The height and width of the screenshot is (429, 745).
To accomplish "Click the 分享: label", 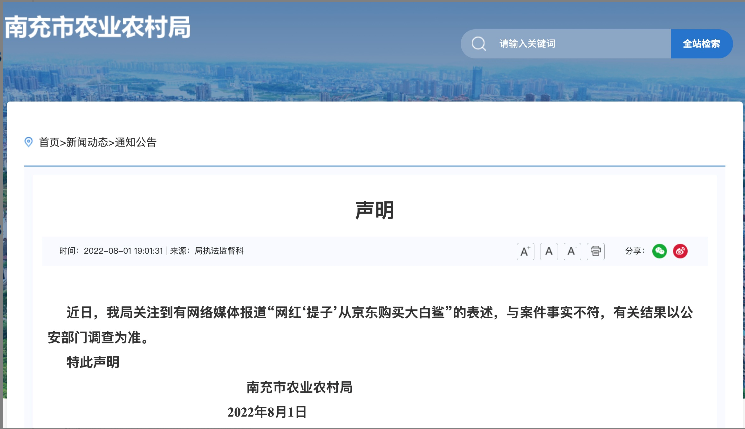I will pos(635,251).
